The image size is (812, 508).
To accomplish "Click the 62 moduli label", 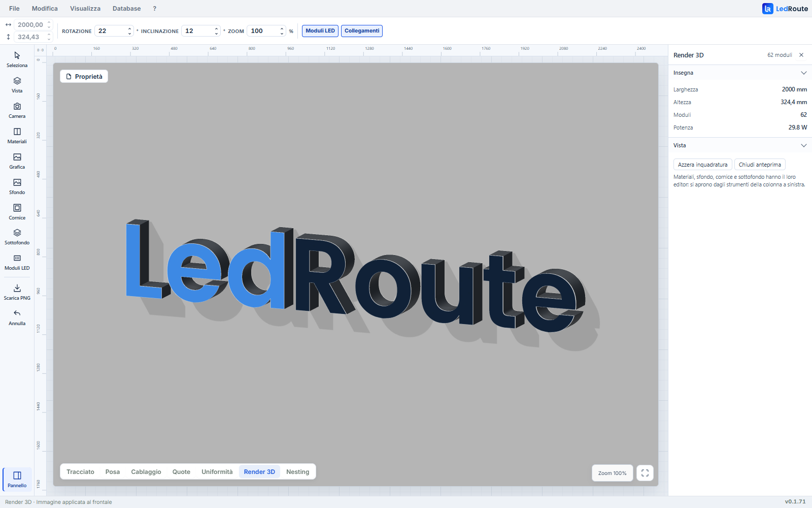I will [780, 55].
